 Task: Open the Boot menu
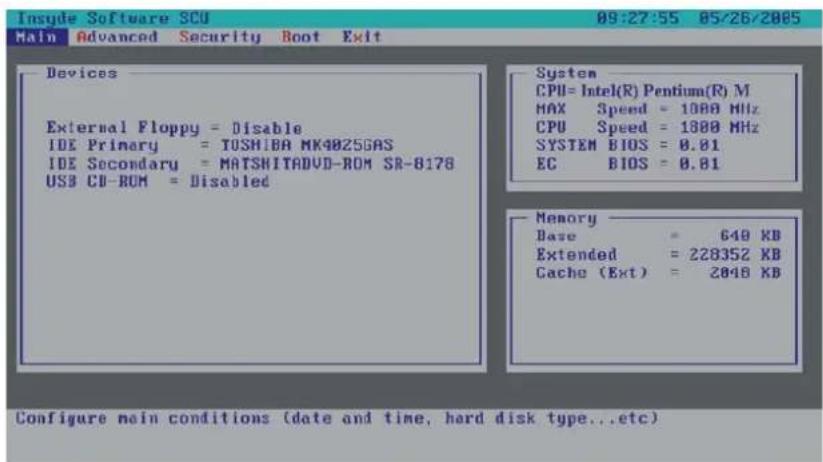pos(301,37)
